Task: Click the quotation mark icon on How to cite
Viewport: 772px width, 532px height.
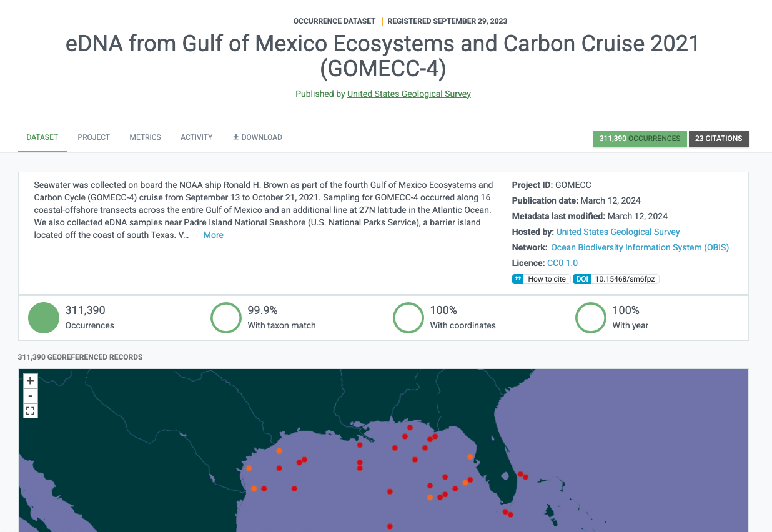Action: (517, 279)
